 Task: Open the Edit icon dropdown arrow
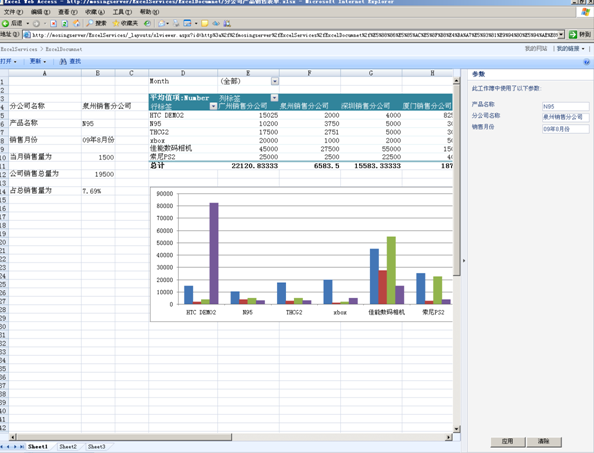pyautogui.click(x=196, y=23)
